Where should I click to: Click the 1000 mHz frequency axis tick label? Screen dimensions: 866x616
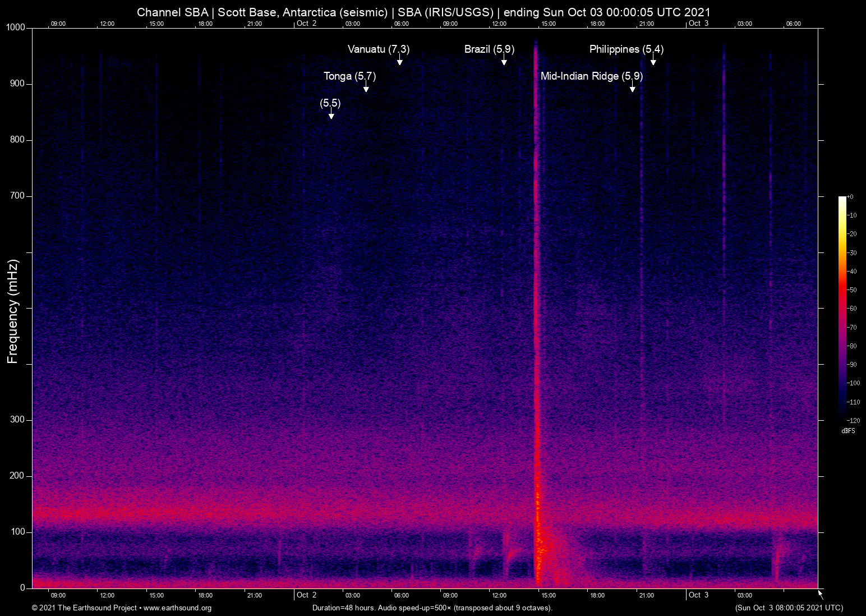point(16,27)
